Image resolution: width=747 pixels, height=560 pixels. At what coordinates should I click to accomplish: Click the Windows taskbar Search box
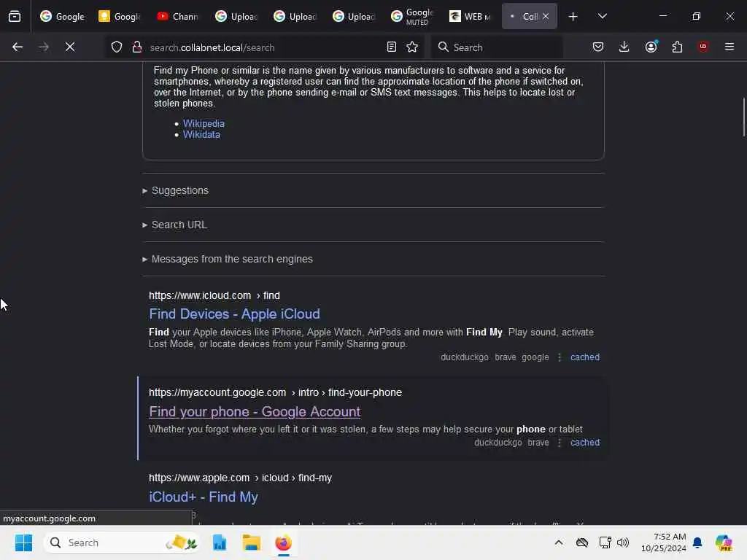click(x=122, y=542)
